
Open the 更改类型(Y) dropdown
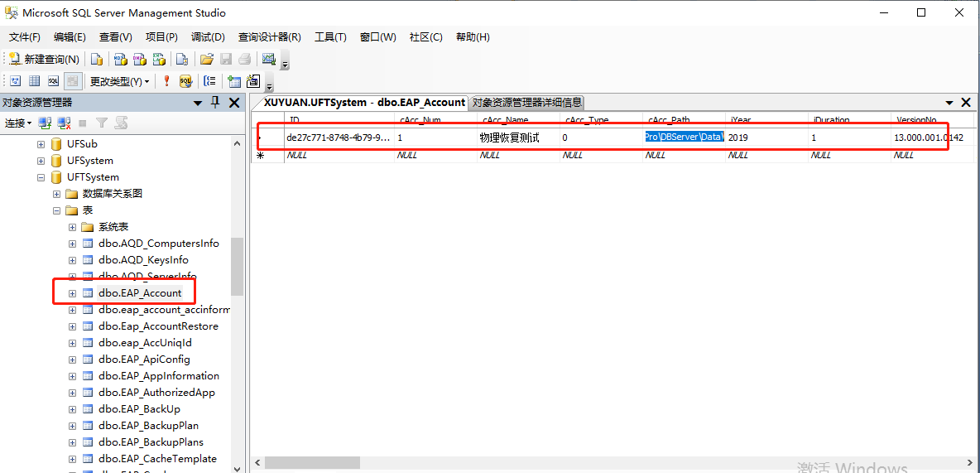(x=120, y=81)
